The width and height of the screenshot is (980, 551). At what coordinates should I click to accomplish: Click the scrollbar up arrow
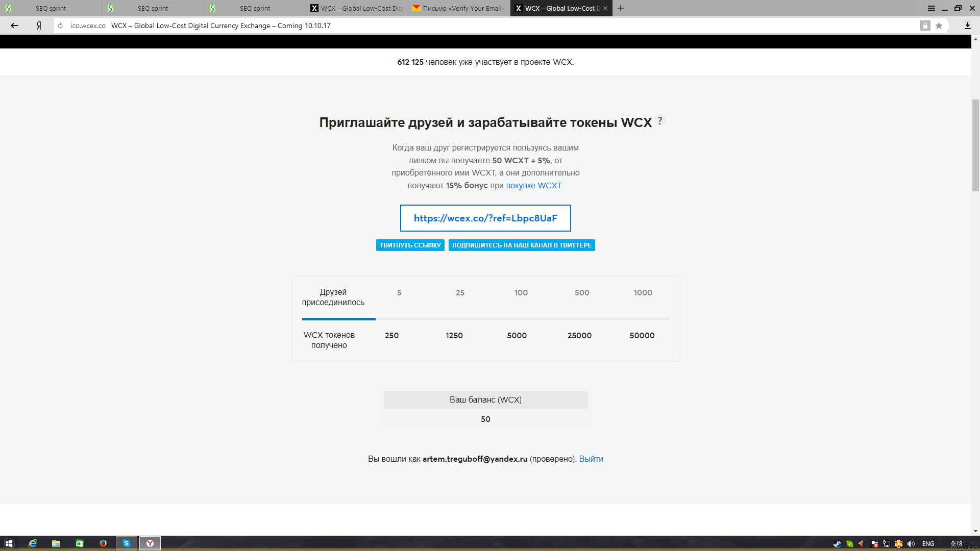tap(975, 38)
